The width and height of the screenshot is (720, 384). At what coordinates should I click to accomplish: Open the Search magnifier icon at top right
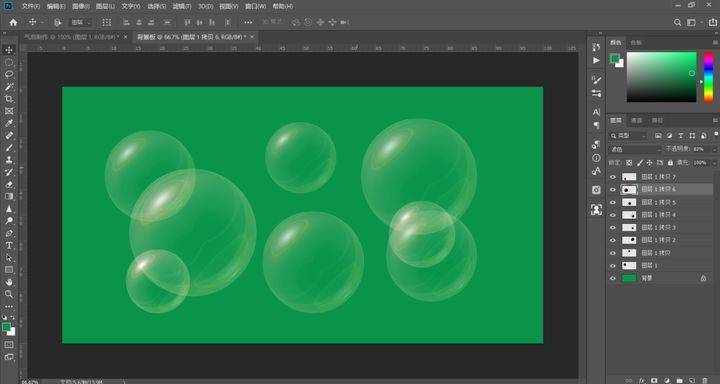(x=677, y=22)
